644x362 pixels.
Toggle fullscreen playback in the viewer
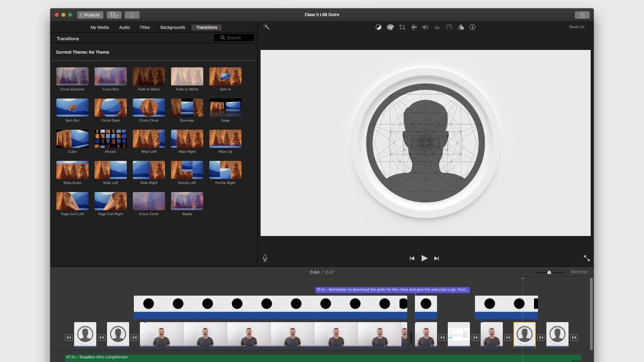coord(587,258)
